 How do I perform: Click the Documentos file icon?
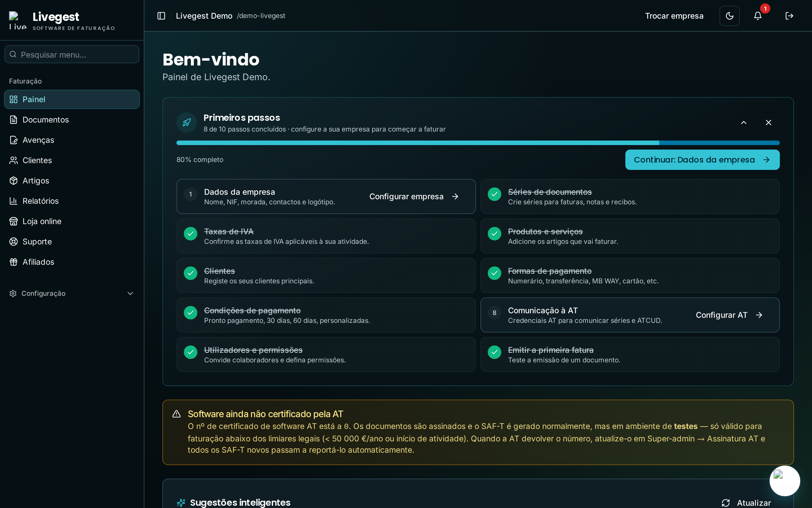point(14,120)
